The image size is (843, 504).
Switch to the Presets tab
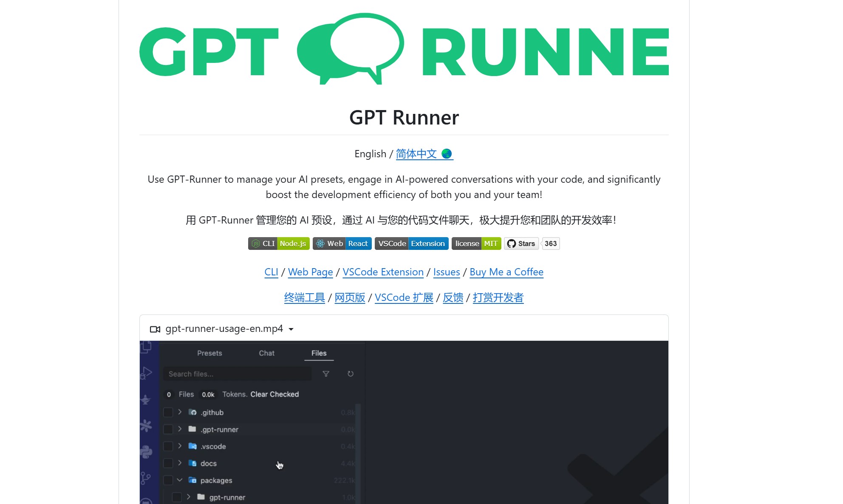210,354
